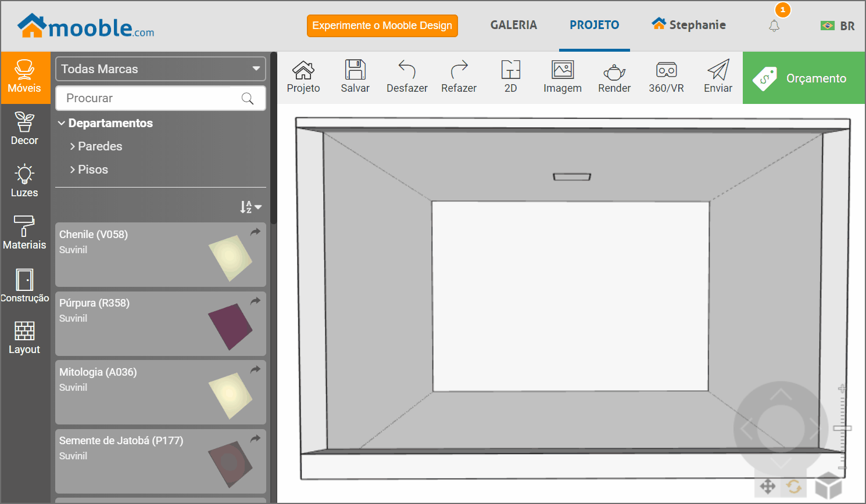Click the pan move arrows icon

pyautogui.click(x=768, y=487)
